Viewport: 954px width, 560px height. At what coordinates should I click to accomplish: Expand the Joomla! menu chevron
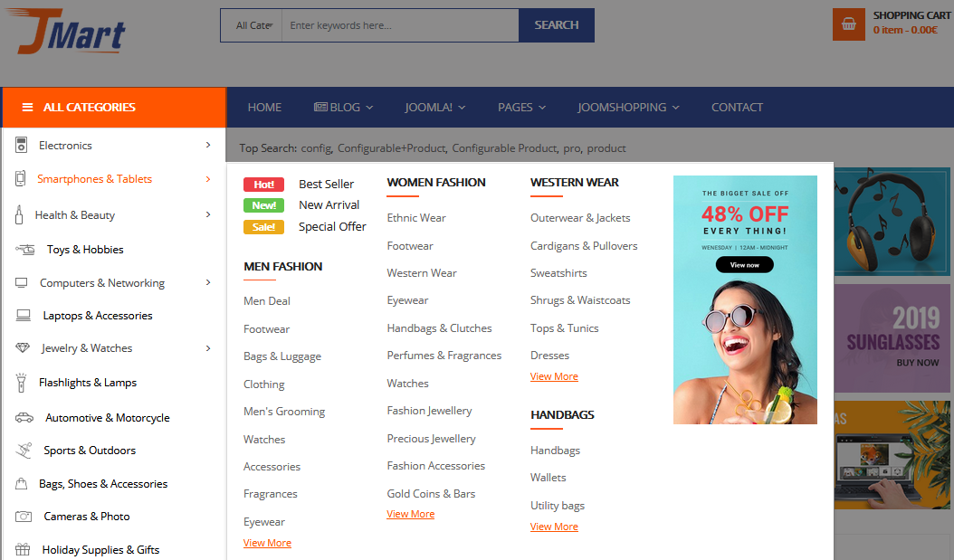[x=462, y=108]
